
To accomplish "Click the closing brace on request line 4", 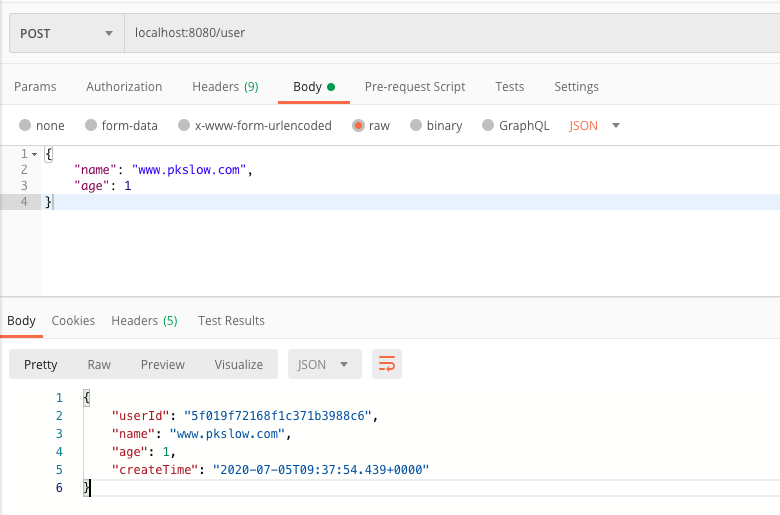I will point(48,202).
